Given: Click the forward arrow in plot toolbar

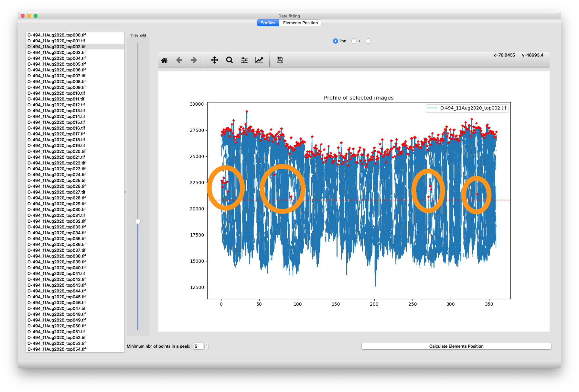Looking at the screenshot, I should pos(194,60).
